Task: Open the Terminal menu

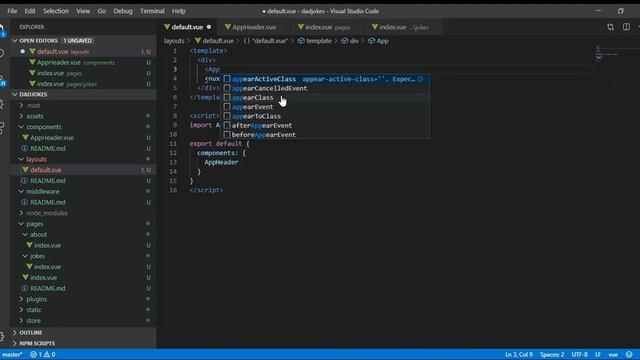Action: pyautogui.click(x=152, y=11)
